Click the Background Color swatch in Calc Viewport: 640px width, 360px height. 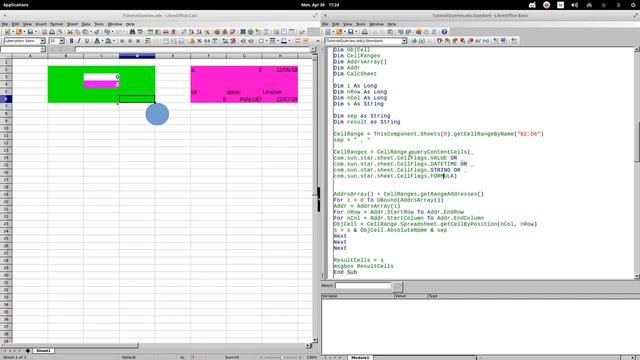point(108,41)
